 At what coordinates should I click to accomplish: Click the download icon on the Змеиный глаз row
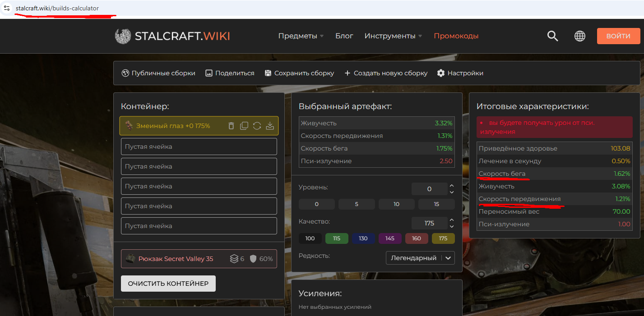pos(270,126)
